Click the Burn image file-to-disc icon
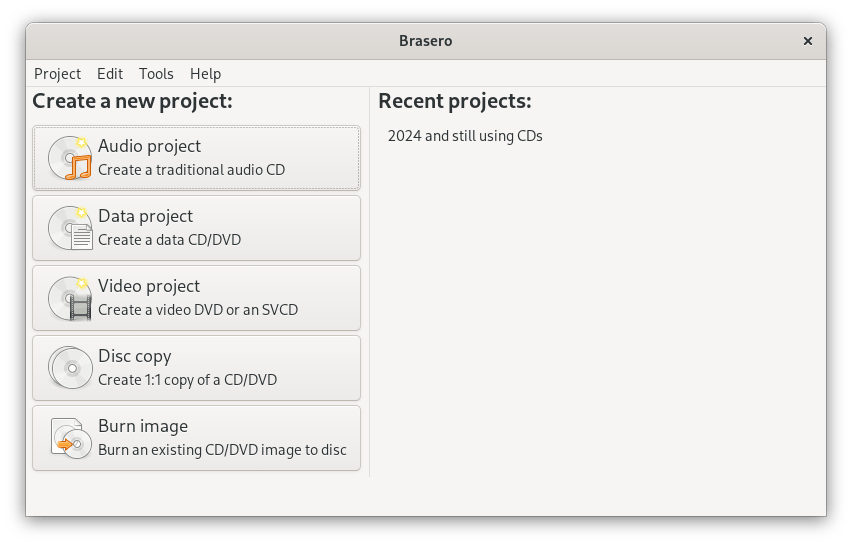Image resolution: width=852 pixels, height=545 pixels. pos(70,438)
